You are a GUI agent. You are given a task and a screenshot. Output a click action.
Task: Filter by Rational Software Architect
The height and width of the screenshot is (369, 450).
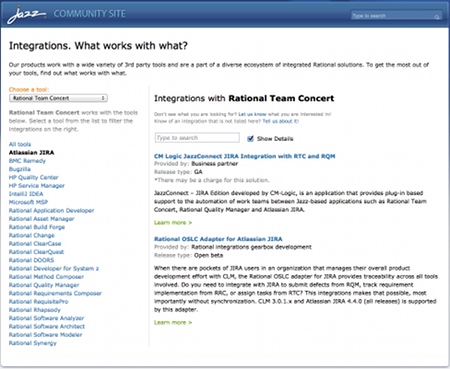pyautogui.click(x=47, y=326)
